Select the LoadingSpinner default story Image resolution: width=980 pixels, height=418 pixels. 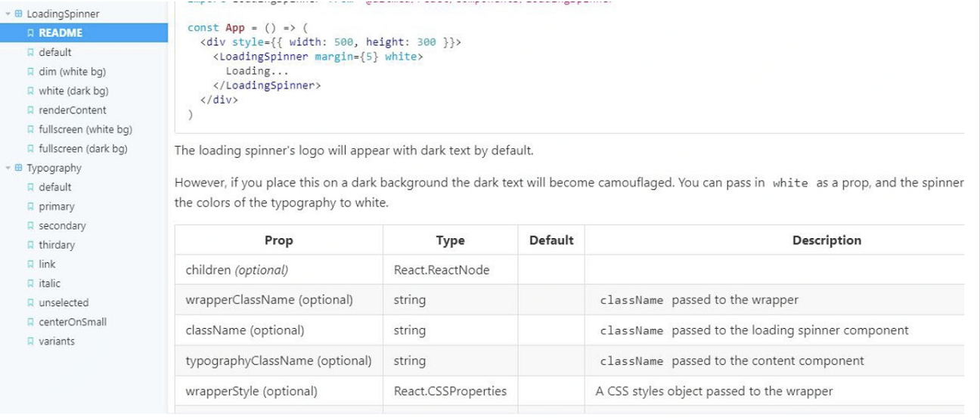[54, 52]
